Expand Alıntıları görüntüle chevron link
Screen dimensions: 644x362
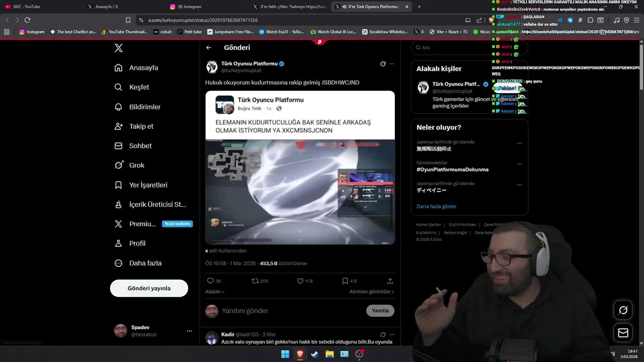pos(372,292)
